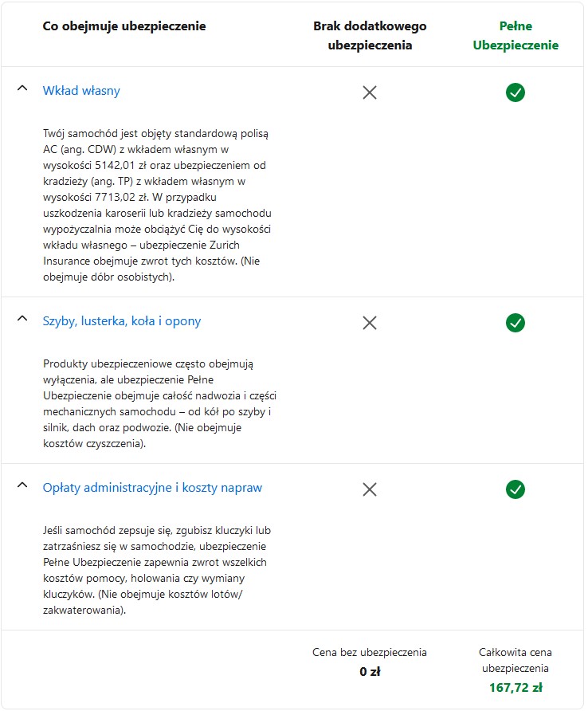Click the Całkowita cena ubezpieczenia label
Viewport: 588px width, 711px height.
515,660
